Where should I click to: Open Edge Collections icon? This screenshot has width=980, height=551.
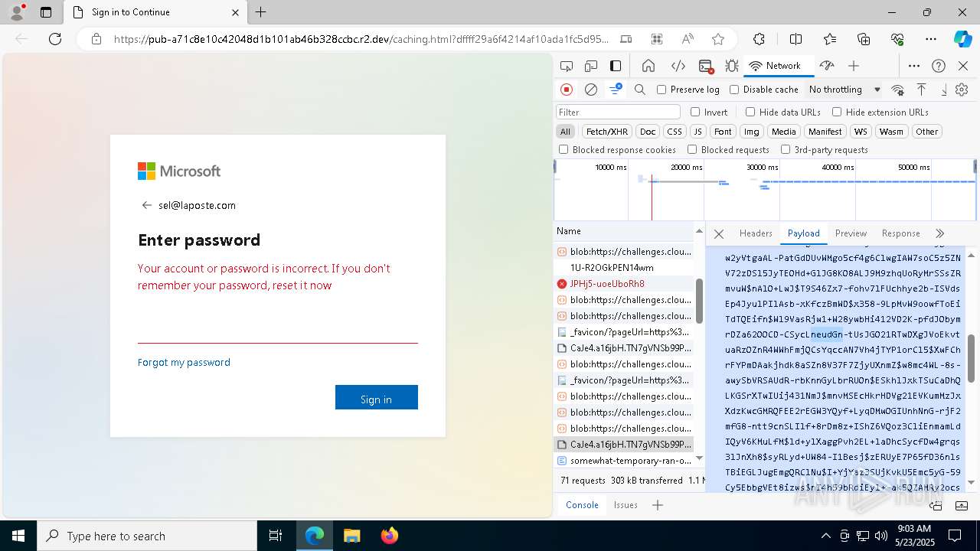pos(864,39)
